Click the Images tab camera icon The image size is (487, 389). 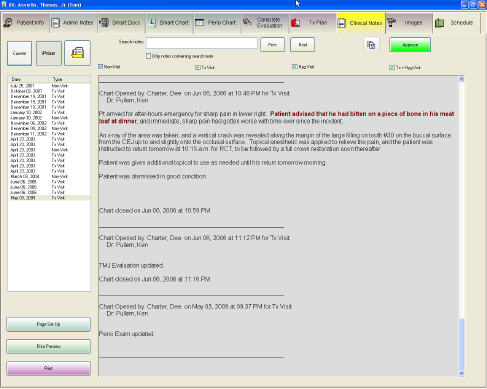point(391,23)
